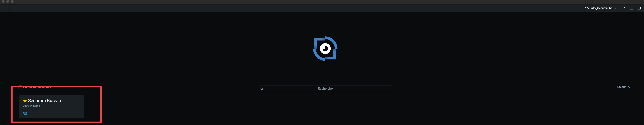Open the hamburger main menu

tap(5, 8)
